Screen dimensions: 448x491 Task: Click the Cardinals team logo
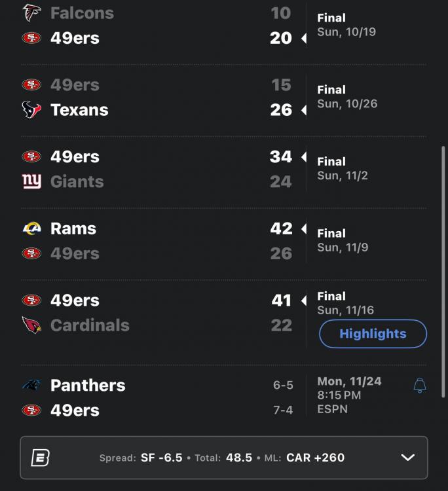[x=31, y=325]
